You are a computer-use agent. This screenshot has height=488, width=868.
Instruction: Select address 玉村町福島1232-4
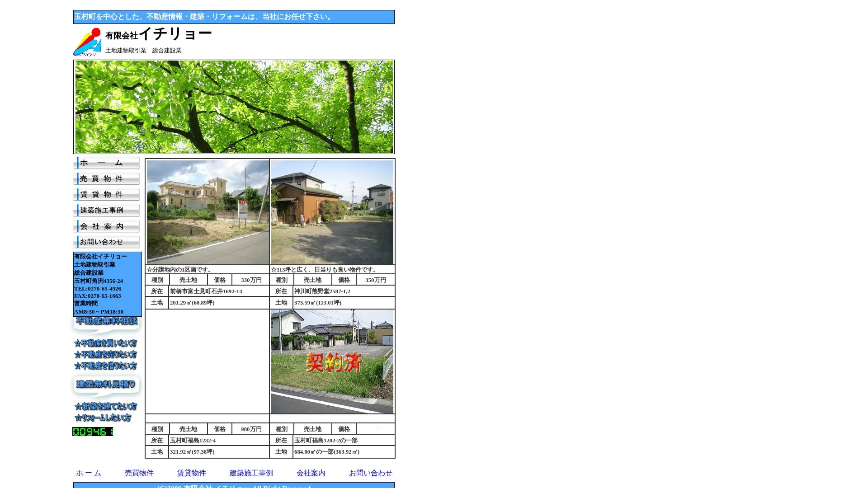(x=193, y=441)
